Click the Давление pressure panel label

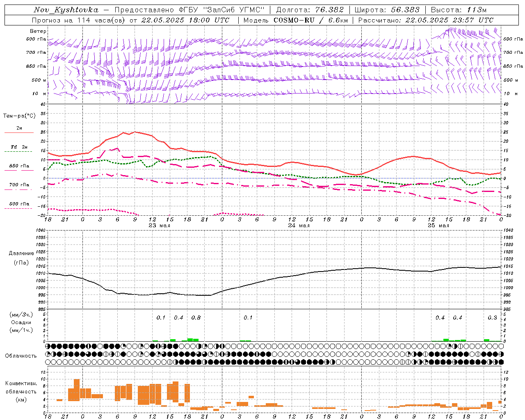[21, 253]
